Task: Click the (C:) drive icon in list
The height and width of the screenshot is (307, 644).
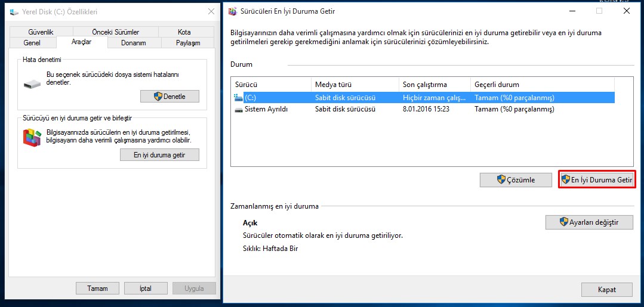Action: pos(238,97)
